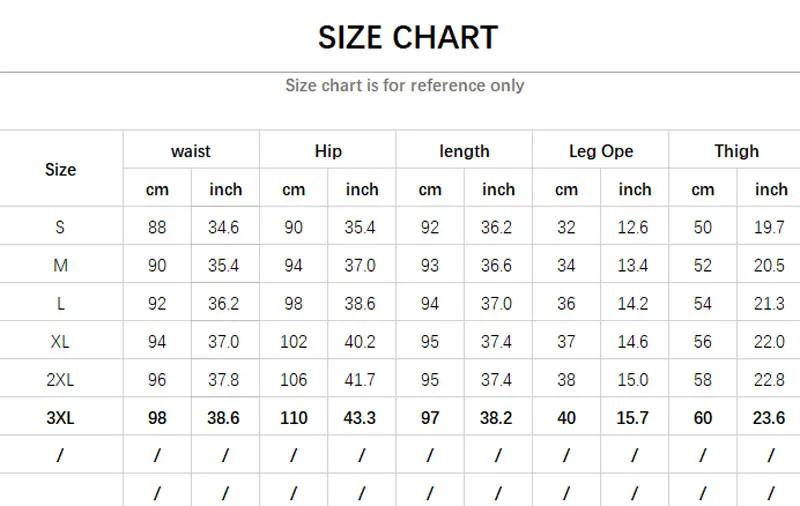The width and height of the screenshot is (800, 506).
Task: Click the SIZE CHART title
Action: coord(407,38)
